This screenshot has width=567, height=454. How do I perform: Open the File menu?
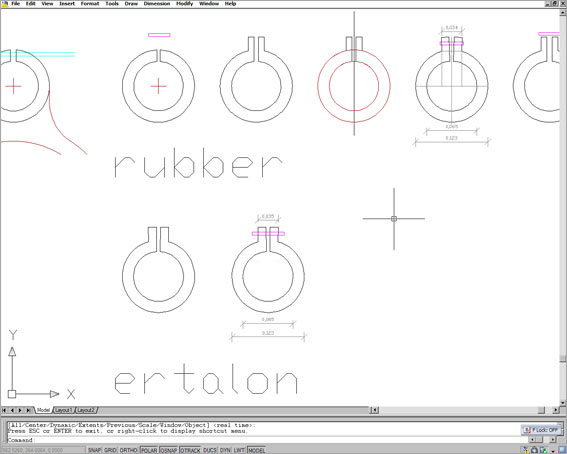coord(16,4)
